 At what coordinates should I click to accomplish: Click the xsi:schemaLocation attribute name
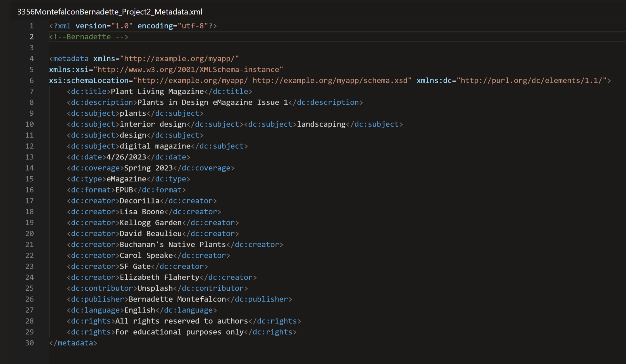click(89, 81)
